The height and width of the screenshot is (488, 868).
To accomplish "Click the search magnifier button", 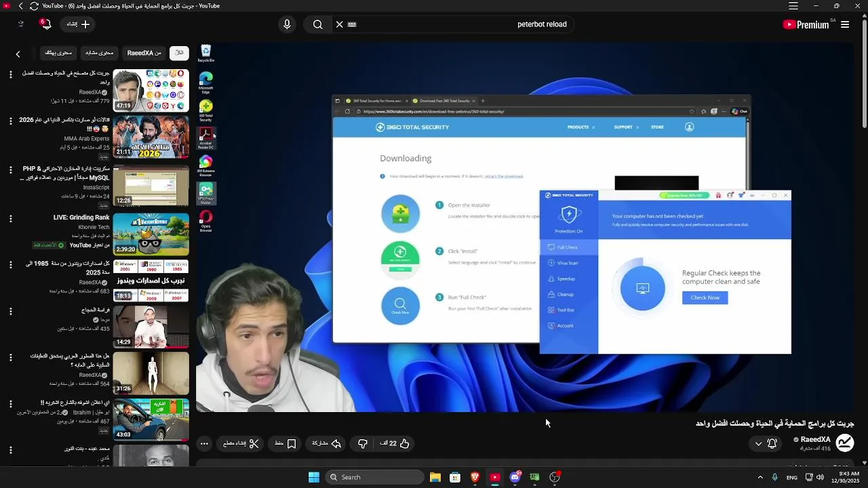I will point(317,24).
